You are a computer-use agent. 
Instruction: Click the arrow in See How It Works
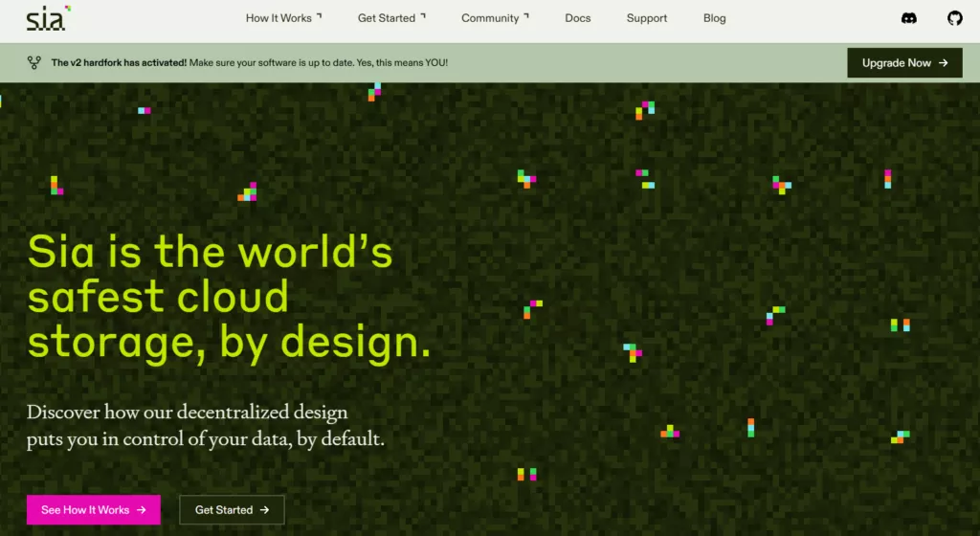[x=142, y=510]
